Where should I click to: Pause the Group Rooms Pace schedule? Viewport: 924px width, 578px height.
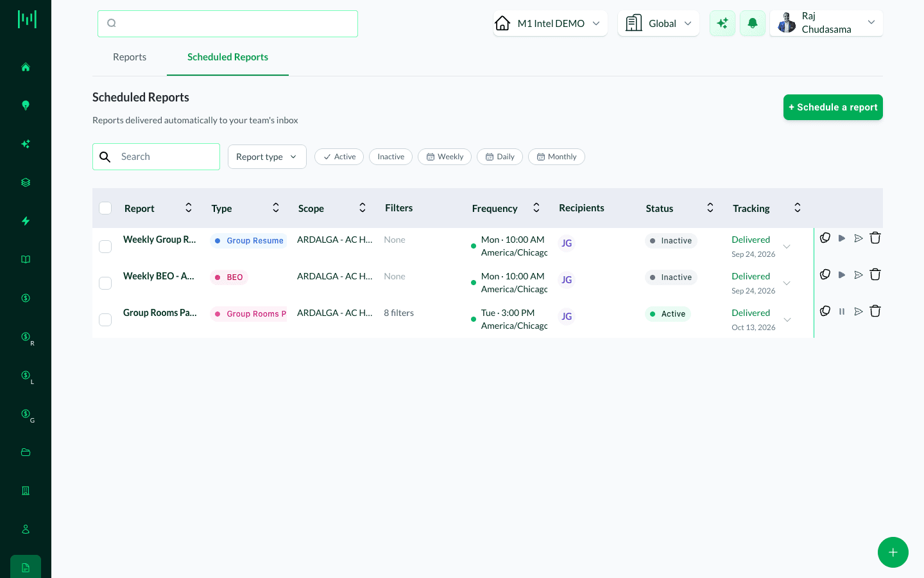[842, 311]
